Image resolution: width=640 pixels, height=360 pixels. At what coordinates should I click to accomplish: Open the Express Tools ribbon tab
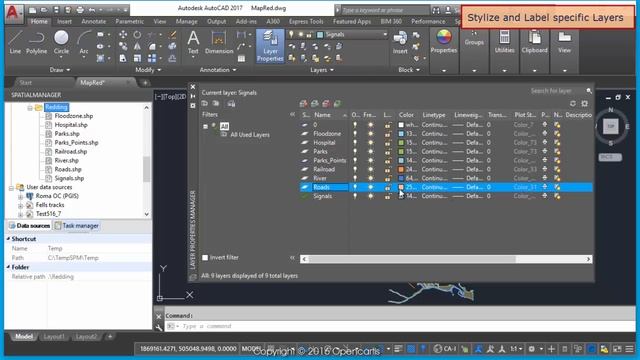click(306, 21)
